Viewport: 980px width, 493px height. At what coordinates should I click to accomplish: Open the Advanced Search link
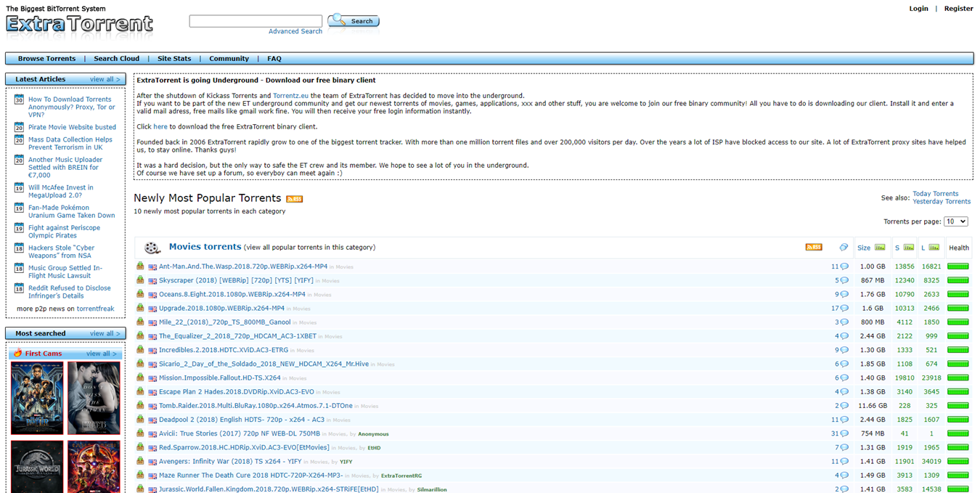point(295,31)
